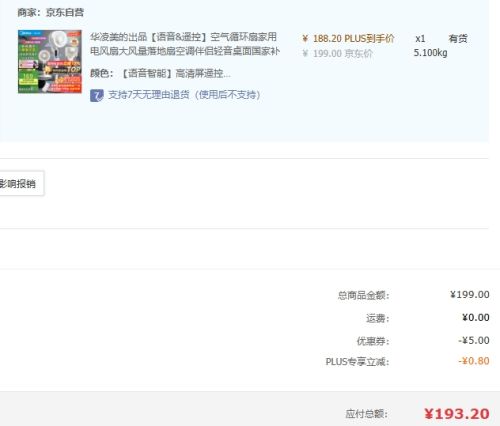This screenshot has height=426, width=500.
Task: Click the 影响报销 button
Action: pyautogui.click(x=20, y=183)
